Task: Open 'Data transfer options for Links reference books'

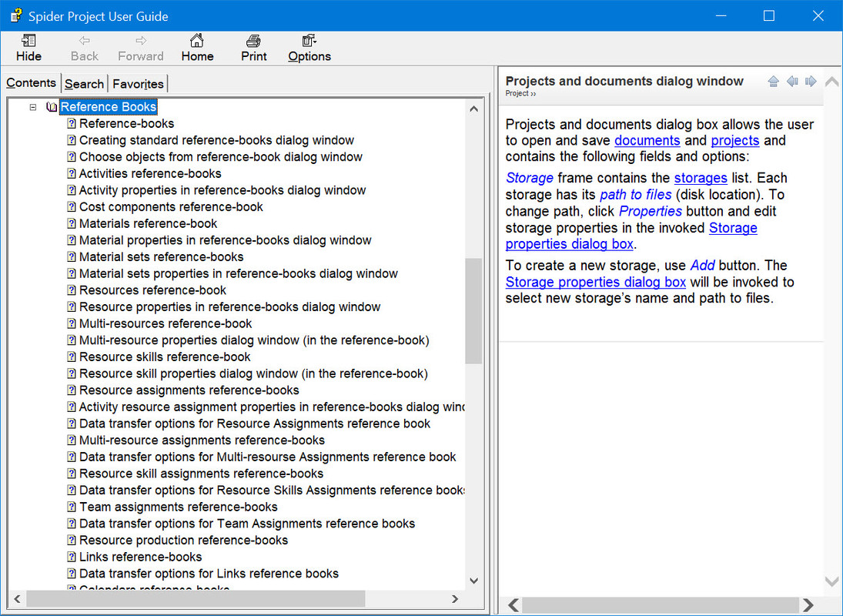Action: pyautogui.click(x=209, y=574)
